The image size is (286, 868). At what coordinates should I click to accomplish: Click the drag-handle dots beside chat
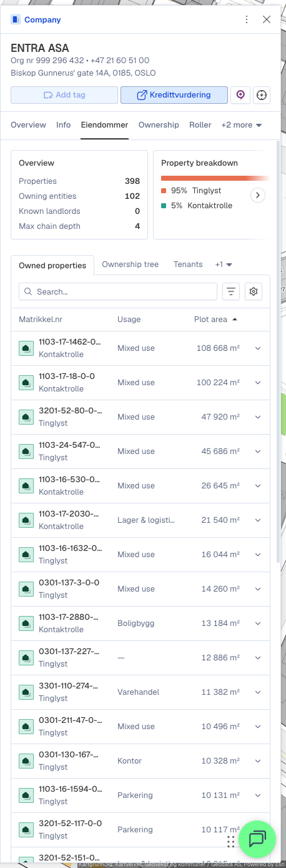click(x=230, y=841)
